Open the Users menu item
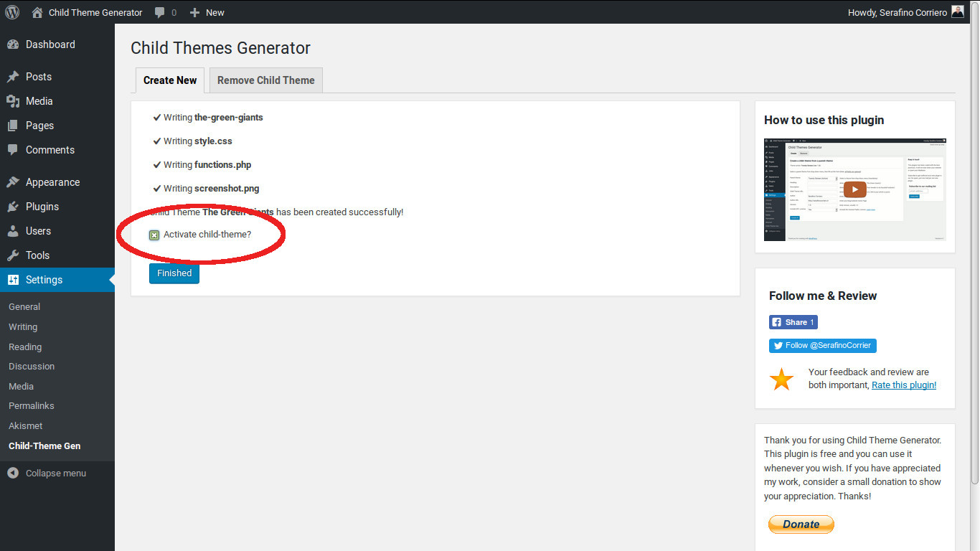This screenshot has width=980, height=551. click(x=57, y=231)
